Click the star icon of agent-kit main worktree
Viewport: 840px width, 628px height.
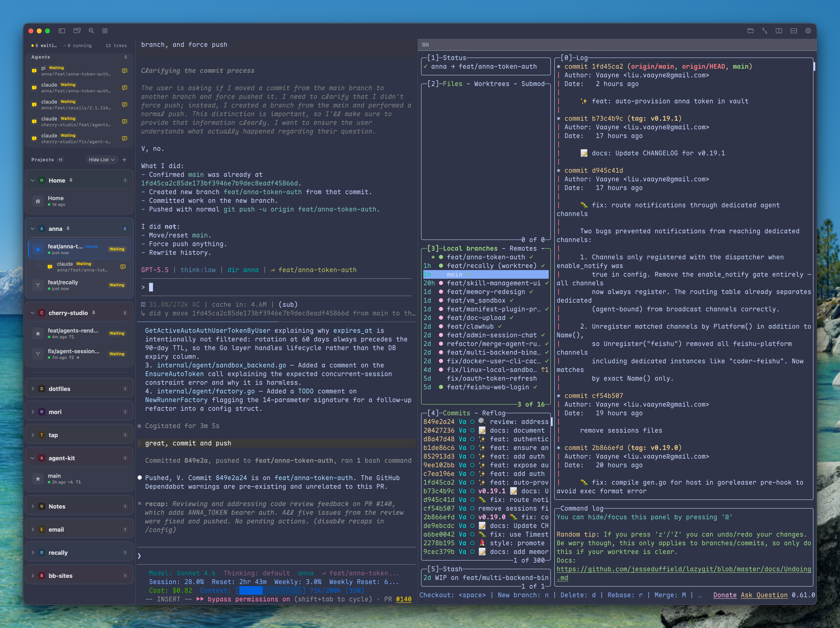(38, 478)
